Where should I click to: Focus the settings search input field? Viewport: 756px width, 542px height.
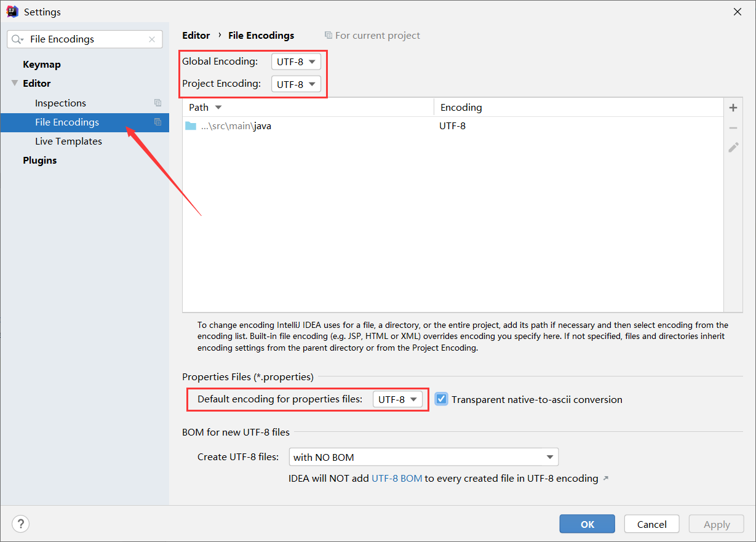click(86, 39)
